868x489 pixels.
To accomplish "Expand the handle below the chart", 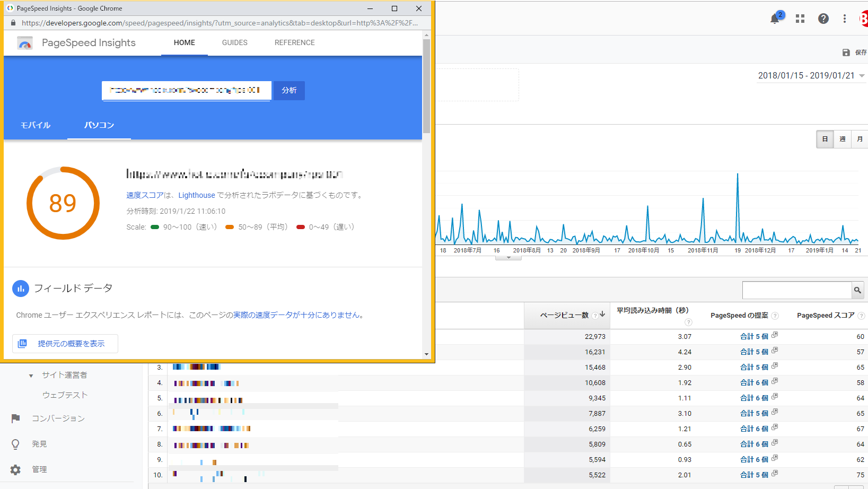I will 508,258.
